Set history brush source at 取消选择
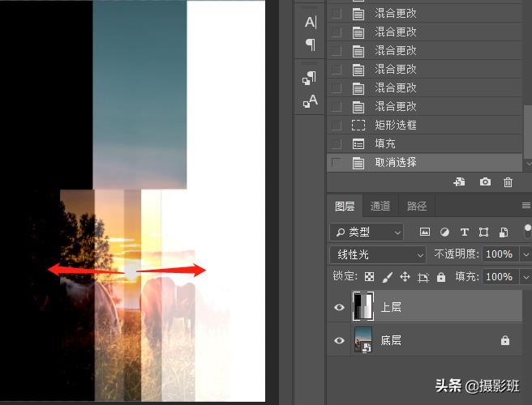The height and width of the screenshot is (405, 532). [337, 163]
